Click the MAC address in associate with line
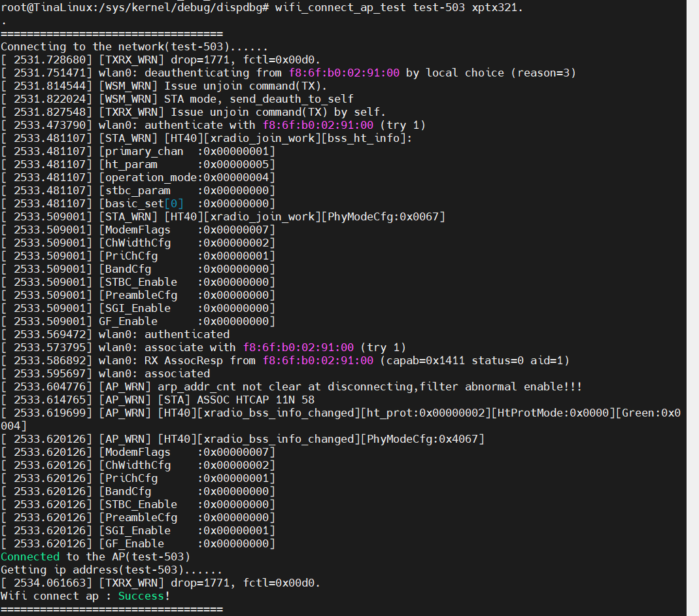The width and height of the screenshot is (699, 616). click(298, 347)
